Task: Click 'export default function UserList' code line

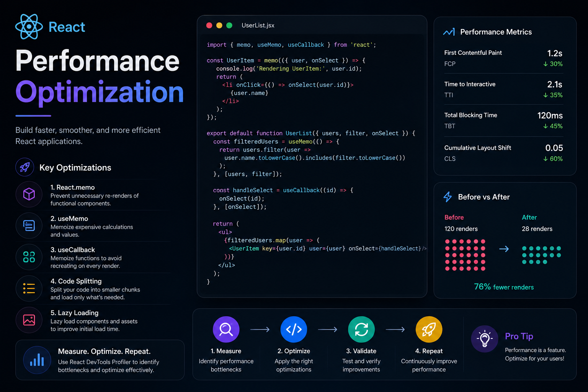Action: tap(311, 133)
